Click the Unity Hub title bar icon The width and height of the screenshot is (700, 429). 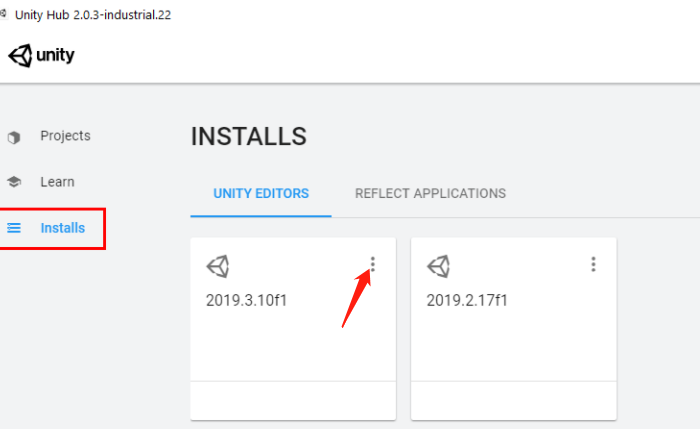(x=4, y=14)
